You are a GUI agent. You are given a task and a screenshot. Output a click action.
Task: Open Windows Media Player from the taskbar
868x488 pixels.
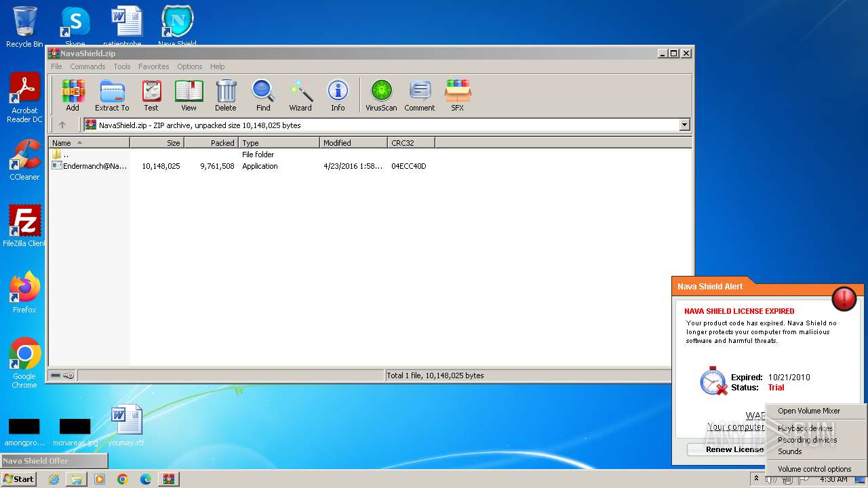coord(100,479)
